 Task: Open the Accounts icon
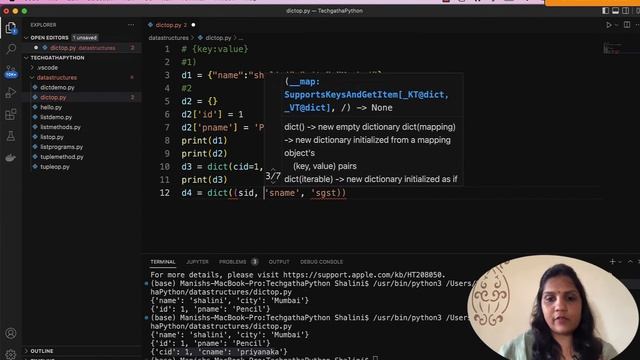pos(11,333)
